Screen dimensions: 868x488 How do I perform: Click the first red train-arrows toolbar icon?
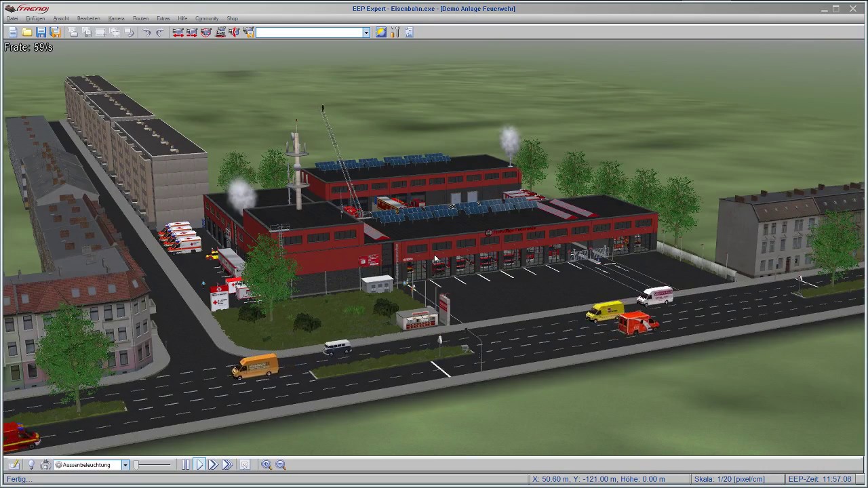click(178, 32)
